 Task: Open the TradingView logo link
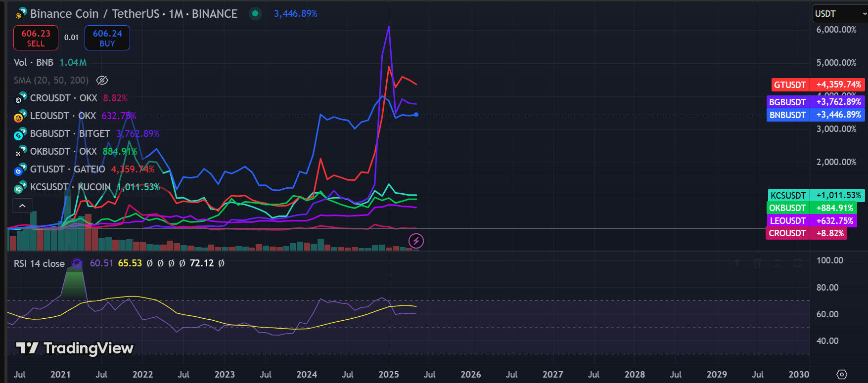75,348
